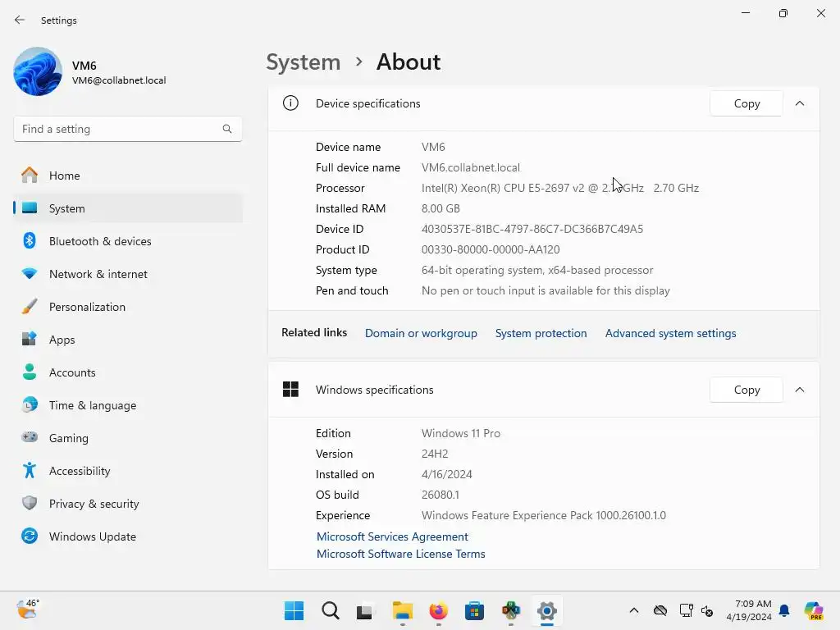Open the notification bell in the tray

pyautogui.click(x=784, y=610)
